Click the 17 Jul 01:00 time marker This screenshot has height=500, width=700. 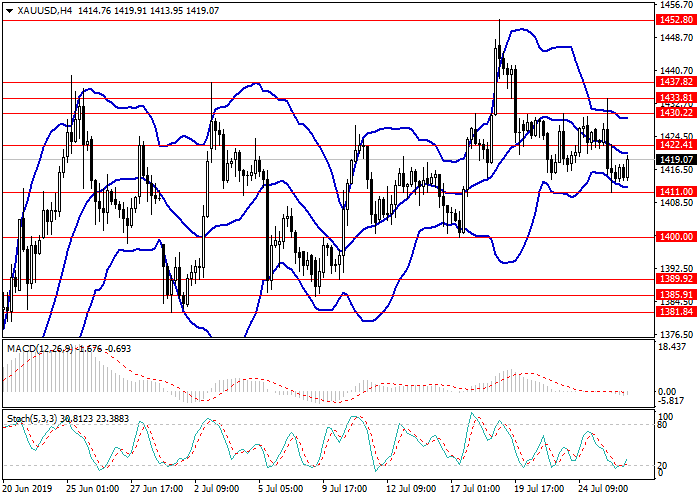pos(478,490)
